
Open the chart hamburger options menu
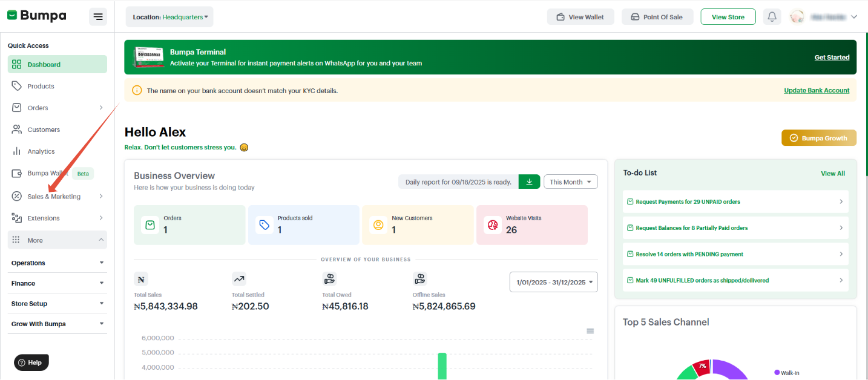point(590,331)
